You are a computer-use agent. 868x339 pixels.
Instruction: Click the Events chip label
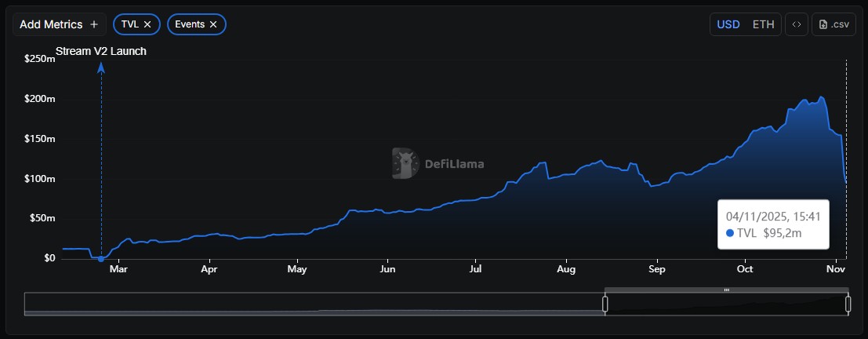tap(190, 24)
